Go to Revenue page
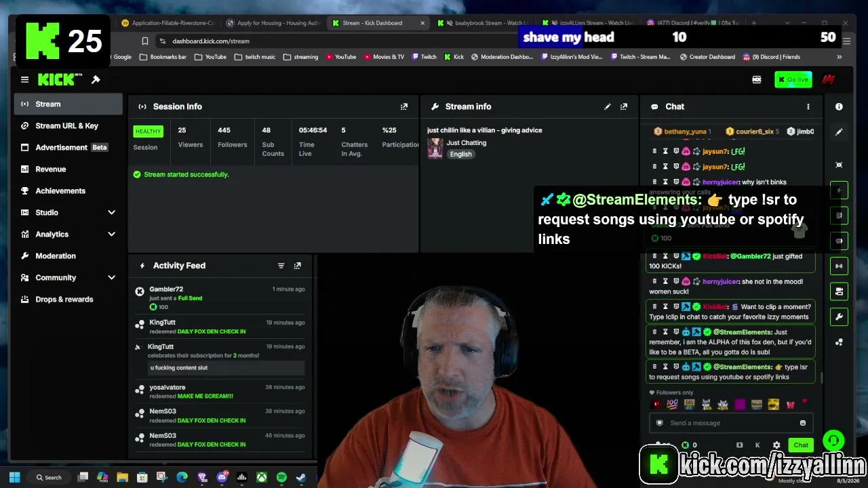The image size is (868, 488). (68, 169)
